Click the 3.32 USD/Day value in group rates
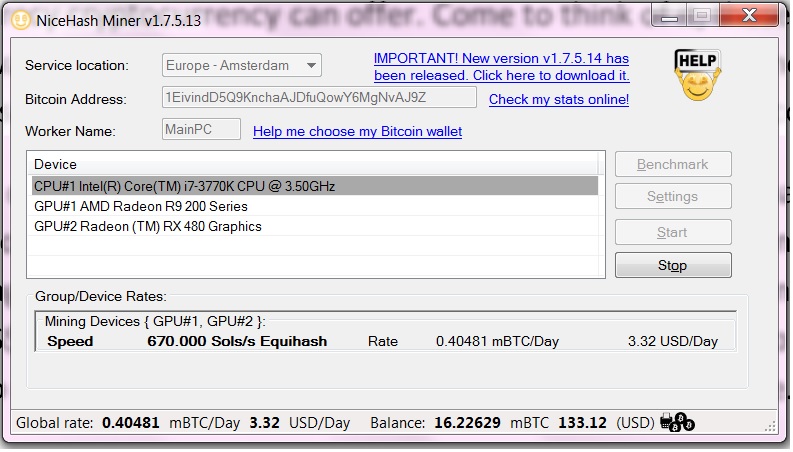Viewport: 793px width, 452px height. pyautogui.click(x=673, y=341)
